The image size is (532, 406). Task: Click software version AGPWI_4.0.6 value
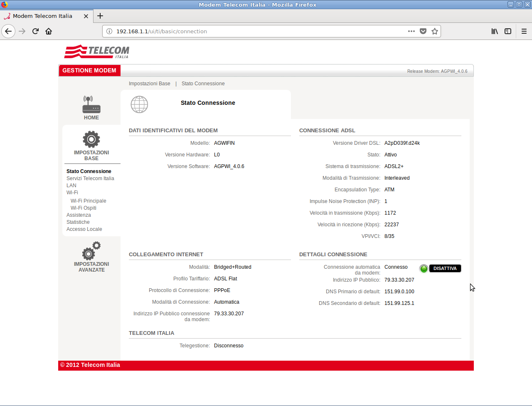229,166
